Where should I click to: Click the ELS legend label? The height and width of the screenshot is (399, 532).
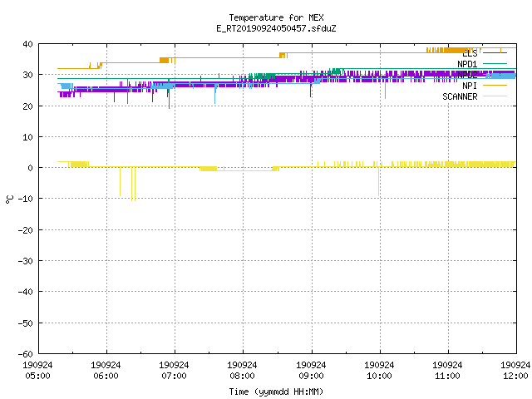click(470, 53)
